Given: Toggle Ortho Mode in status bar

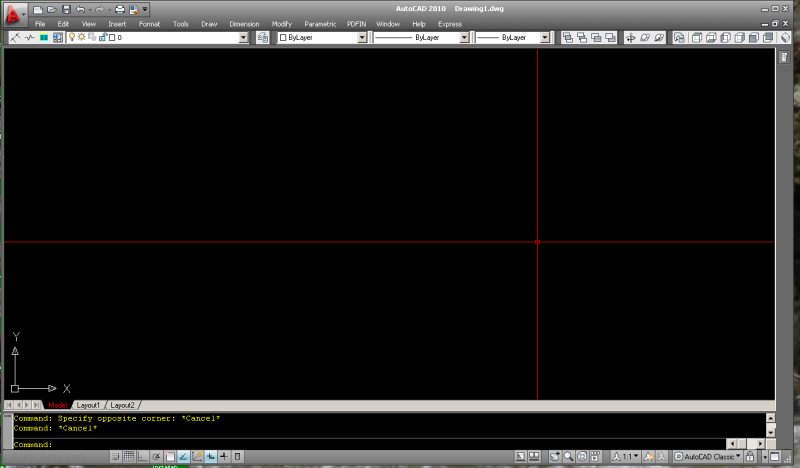Looking at the screenshot, I should click(142, 457).
